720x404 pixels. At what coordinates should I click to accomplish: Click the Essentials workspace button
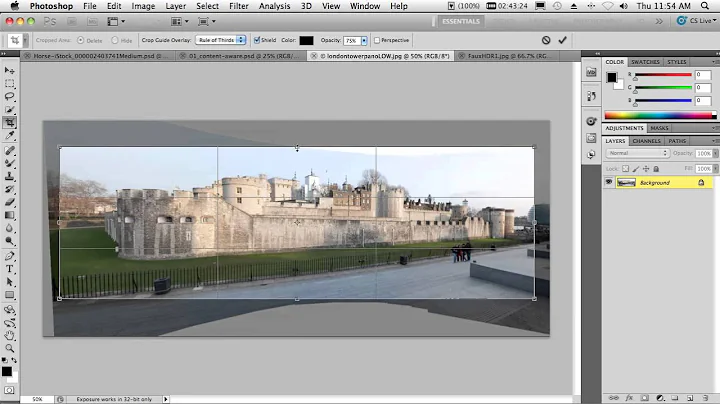pos(461,21)
